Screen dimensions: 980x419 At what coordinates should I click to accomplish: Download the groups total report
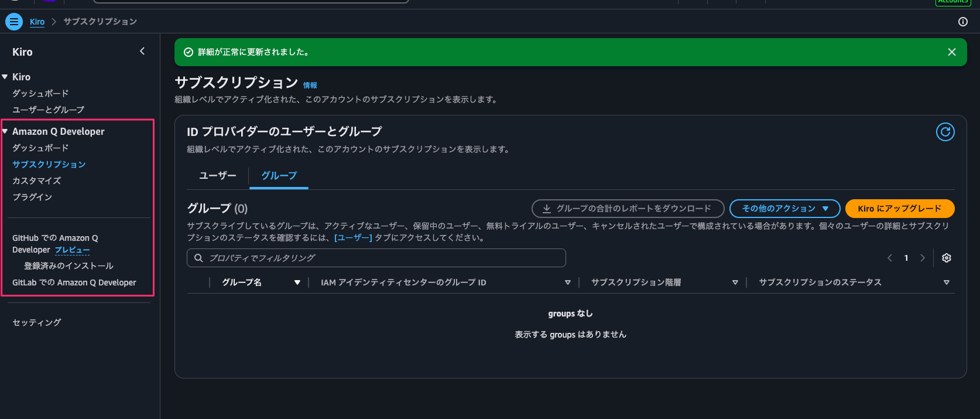(628, 209)
